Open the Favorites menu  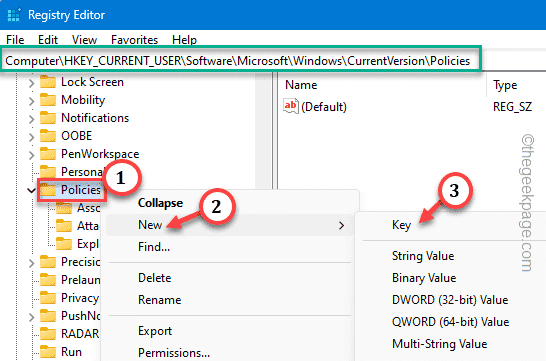click(134, 40)
